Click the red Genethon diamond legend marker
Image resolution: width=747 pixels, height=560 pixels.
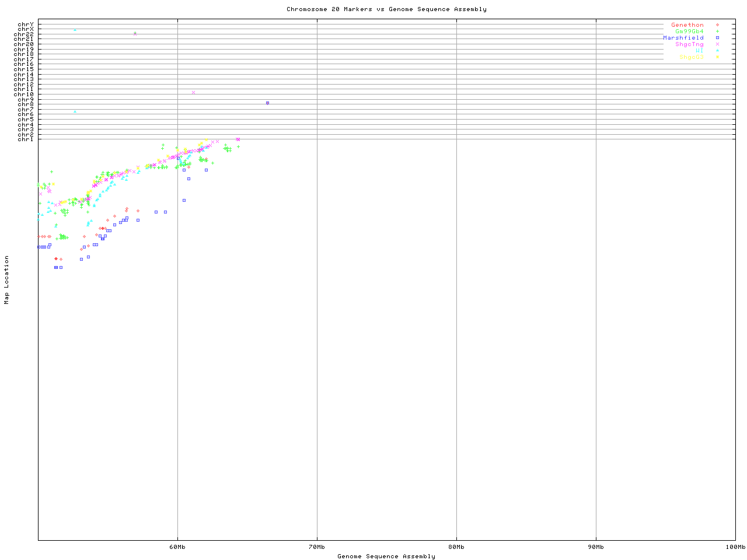717,25
